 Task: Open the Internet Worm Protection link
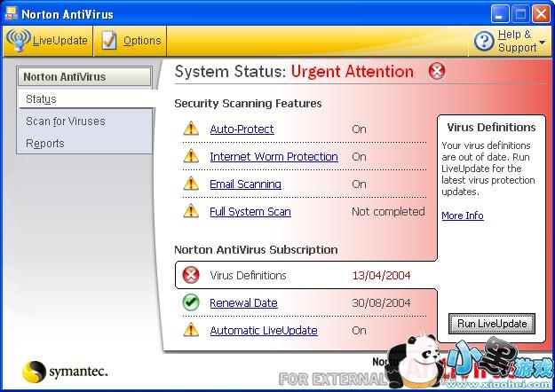pyautogui.click(x=274, y=157)
